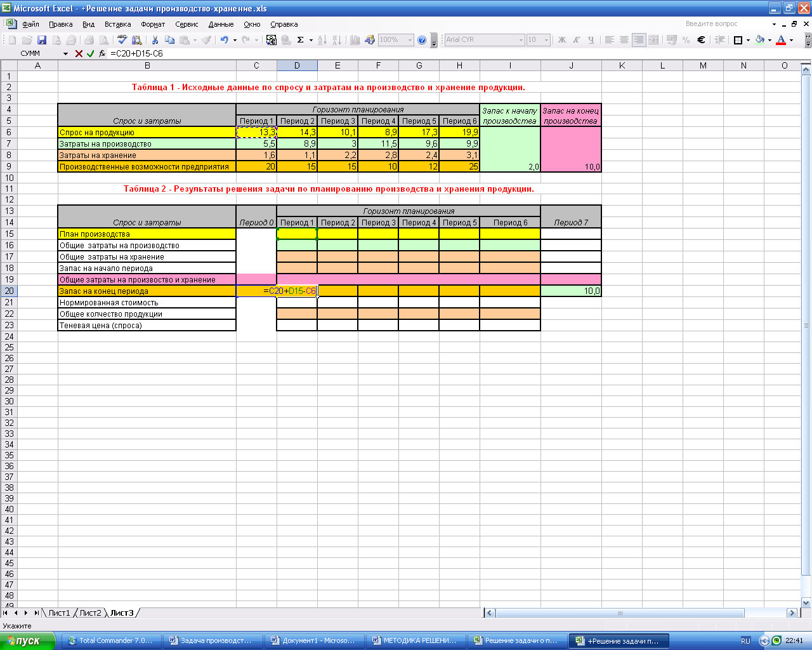
Task: Click the Cut scissors icon
Action: [155, 40]
